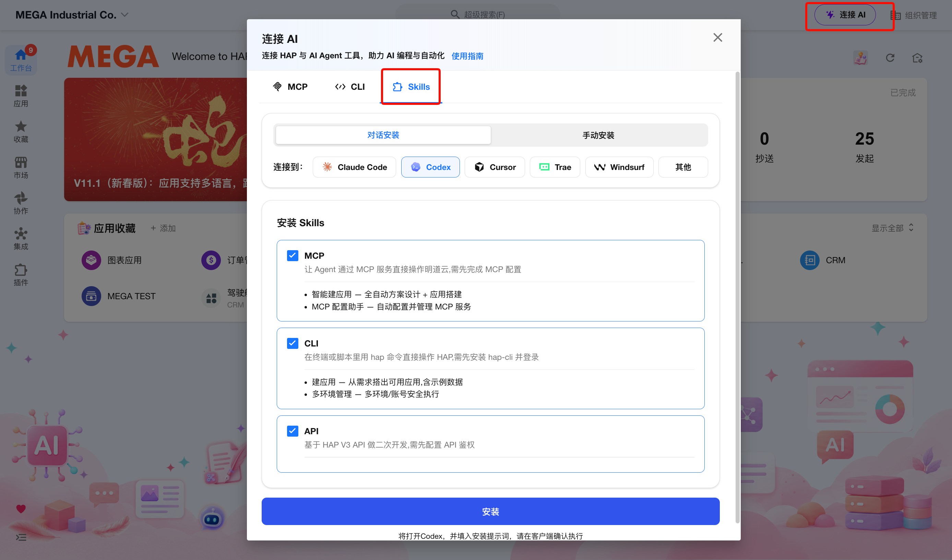This screenshot has height=560, width=952.
Task: Switch to 手动安装 install mode
Action: point(598,135)
